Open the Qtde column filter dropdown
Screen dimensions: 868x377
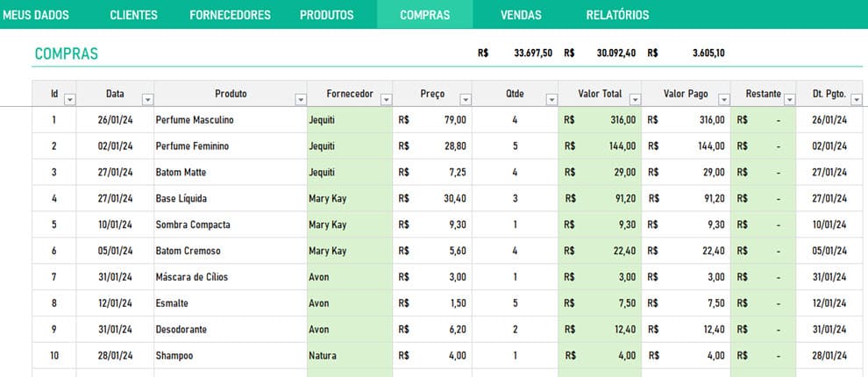pyautogui.click(x=551, y=100)
